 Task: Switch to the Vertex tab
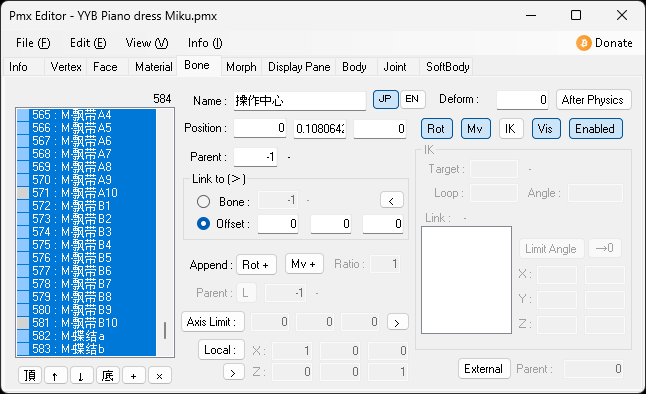click(x=66, y=67)
